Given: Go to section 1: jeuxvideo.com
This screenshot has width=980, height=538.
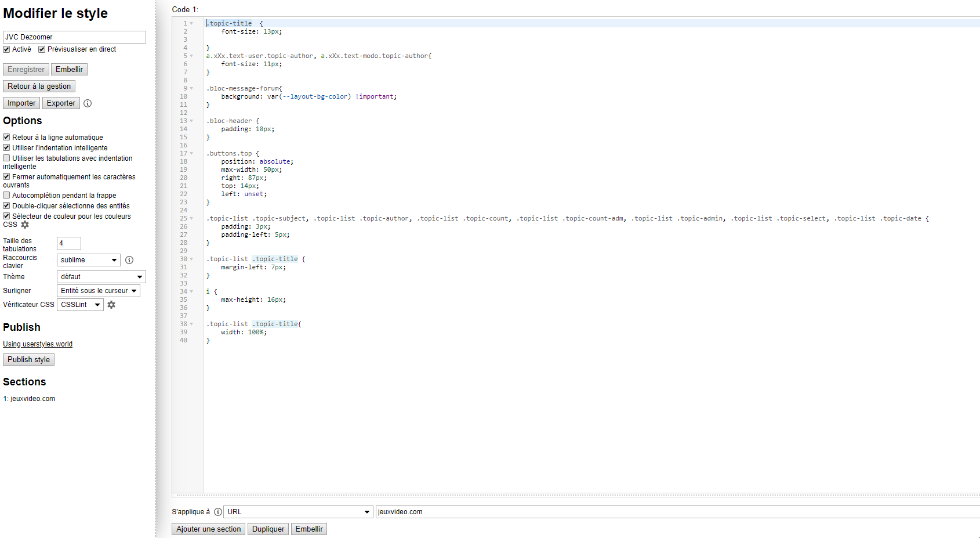Looking at the screenshot, I should pos(29,399).
